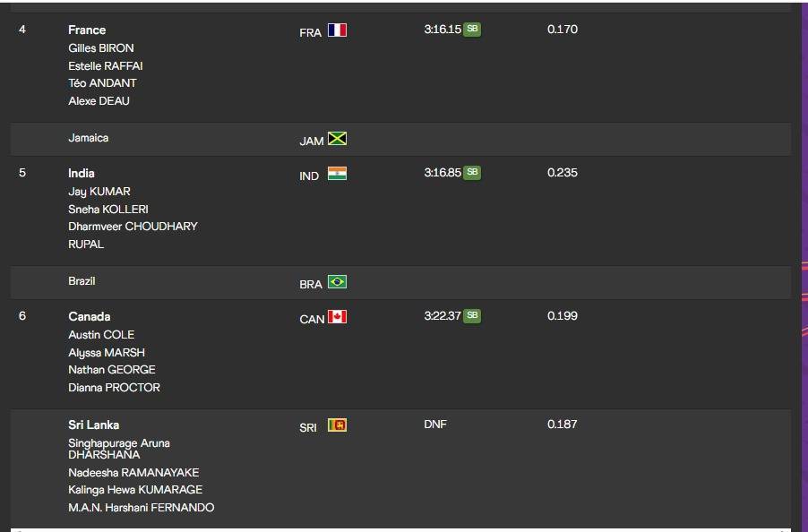The width and height of the screenshot is (808, 532).
Task: Click the France flag icon
Action: pyautogui.click(x=337, y=30)
